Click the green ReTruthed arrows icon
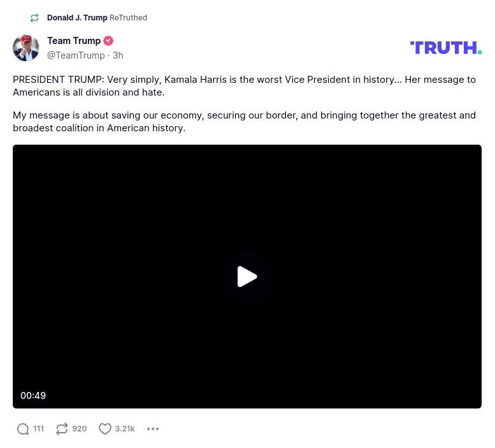The height and width of the screenshot is (448, 495). coord(34,18)
